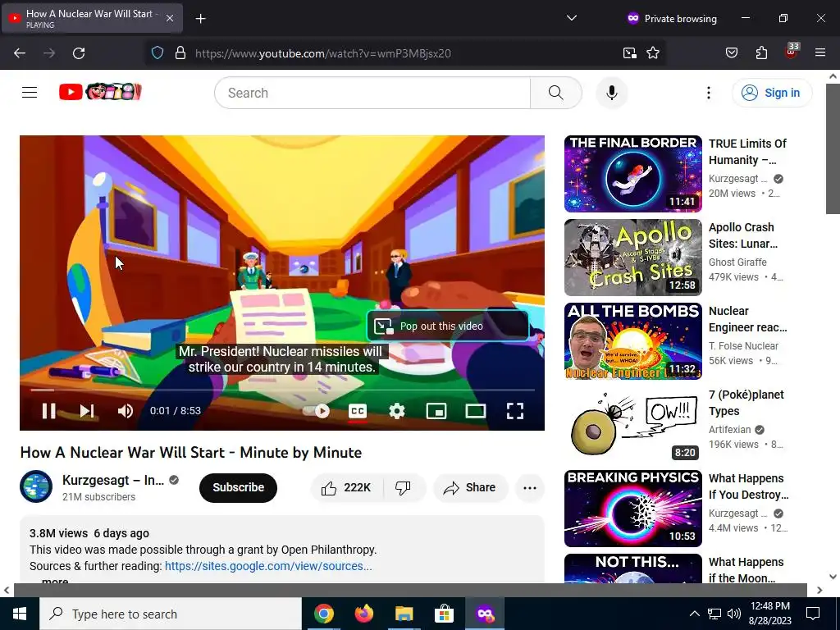Toggle the autoplay switch
The height and width of the screenshot is (630, 840).
(317, 411)
